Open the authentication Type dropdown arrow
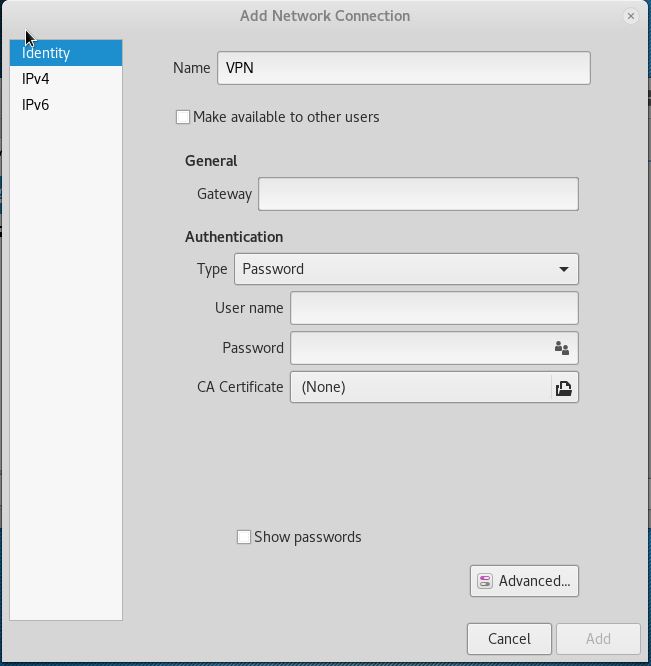The image size is (651, 666). (564, 269)
